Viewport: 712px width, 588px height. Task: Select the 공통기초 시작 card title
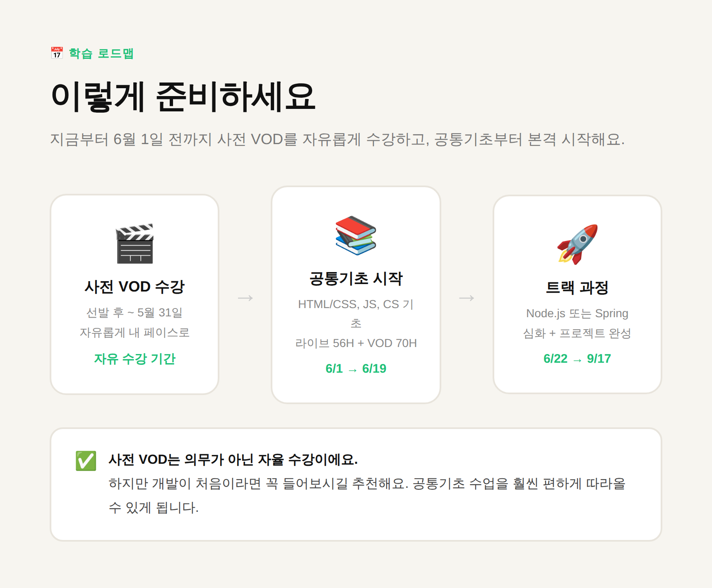click(x=356, y=278)
